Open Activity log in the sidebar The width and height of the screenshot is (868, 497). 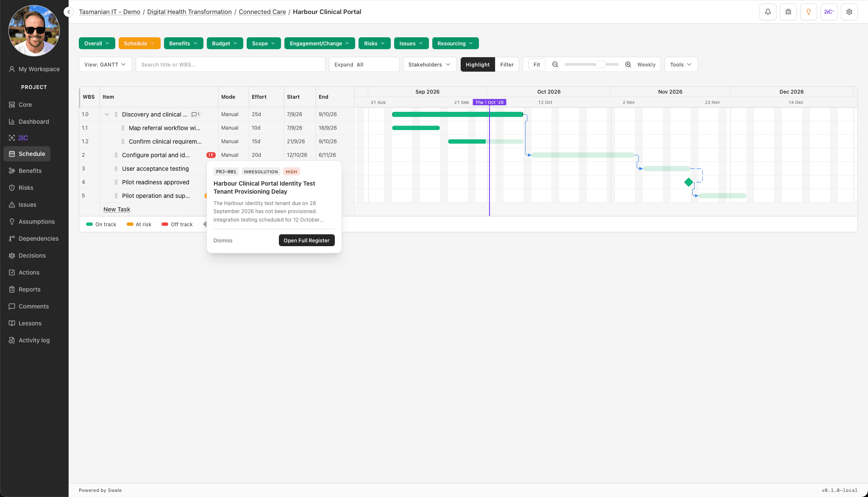coord(34,340)
